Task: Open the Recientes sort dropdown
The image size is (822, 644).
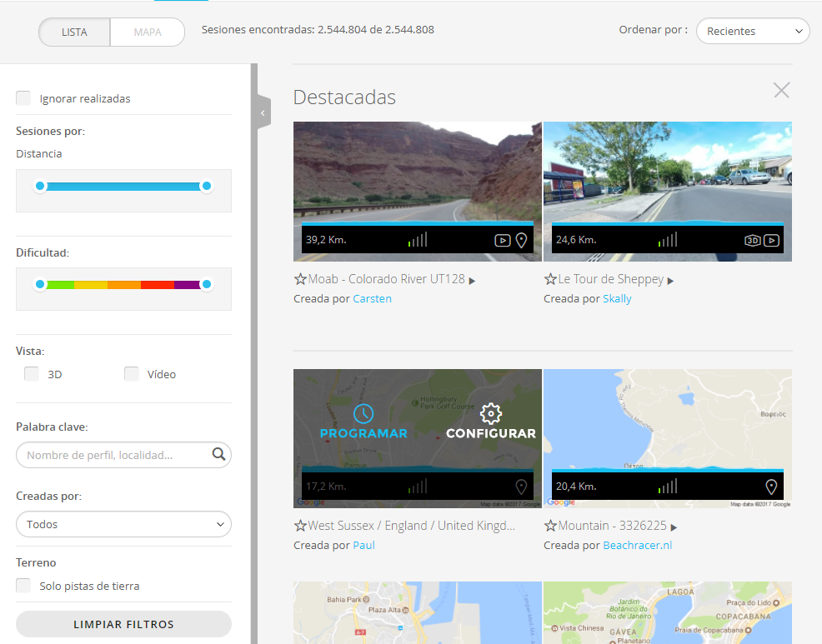Action: coord(753,31)
